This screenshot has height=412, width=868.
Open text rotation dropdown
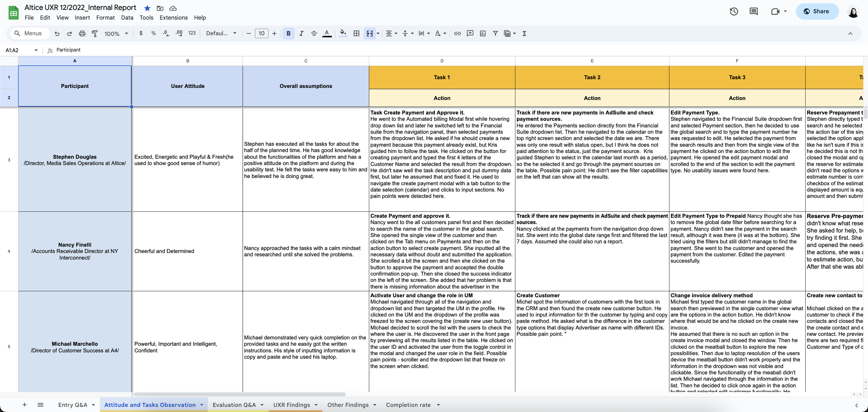pyautogui.click(x=440, y=33)
